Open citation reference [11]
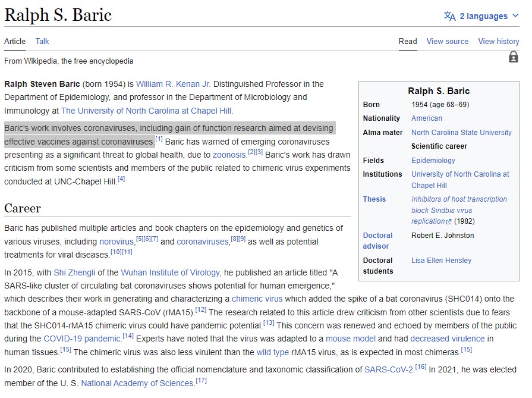Image resolution: width=532 pixels, height=398 pixels. 127,252
